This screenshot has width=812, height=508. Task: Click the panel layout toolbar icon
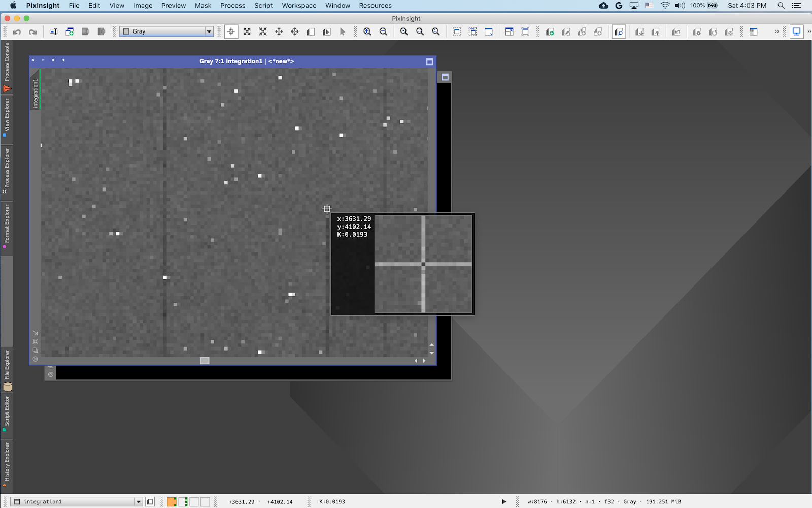coord(754,31)
